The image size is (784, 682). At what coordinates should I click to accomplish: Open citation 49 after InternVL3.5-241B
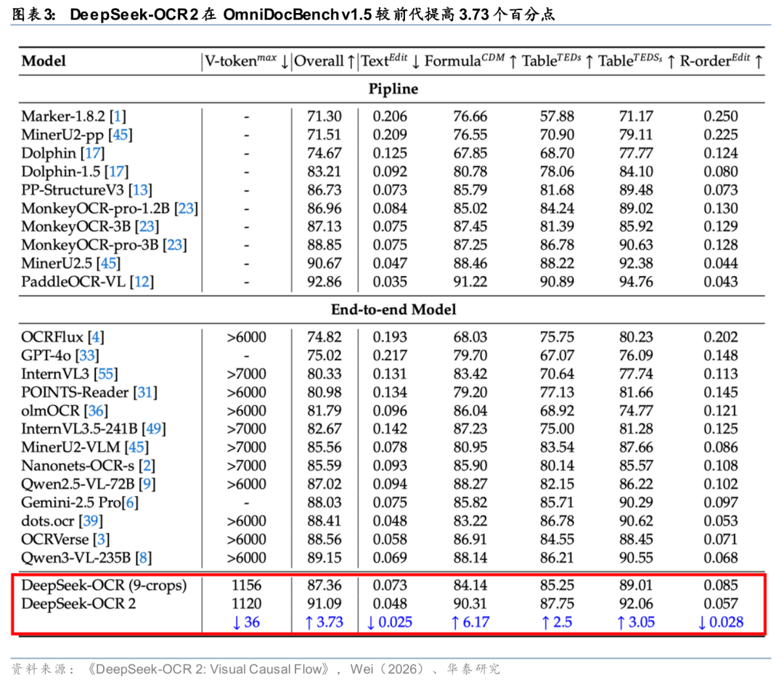(x=155, y=429)
